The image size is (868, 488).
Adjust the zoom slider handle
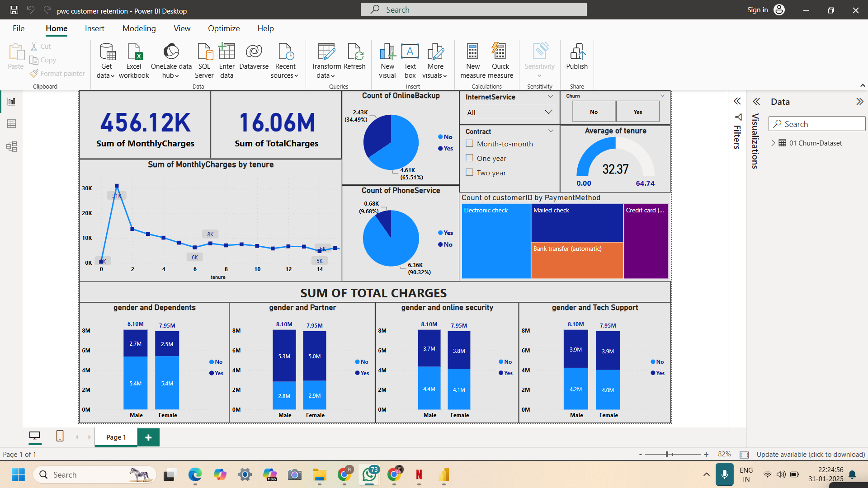pos(667,455)
